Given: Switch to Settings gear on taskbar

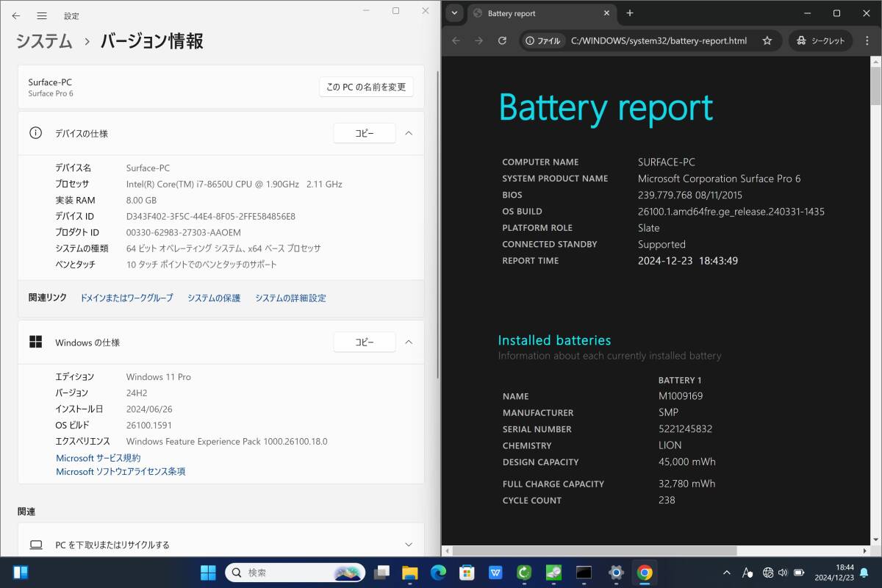Looking at the screenshot, I should click(x=616, y=572).
